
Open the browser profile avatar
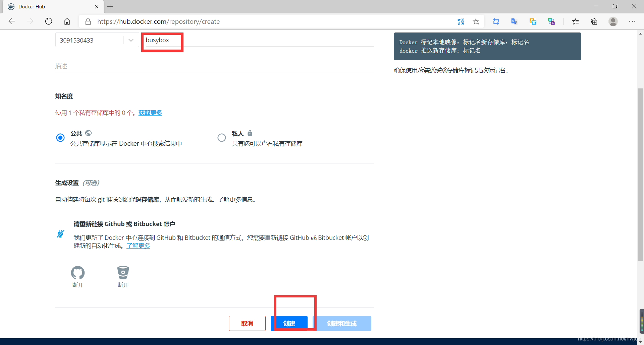(x=613, y=21)
